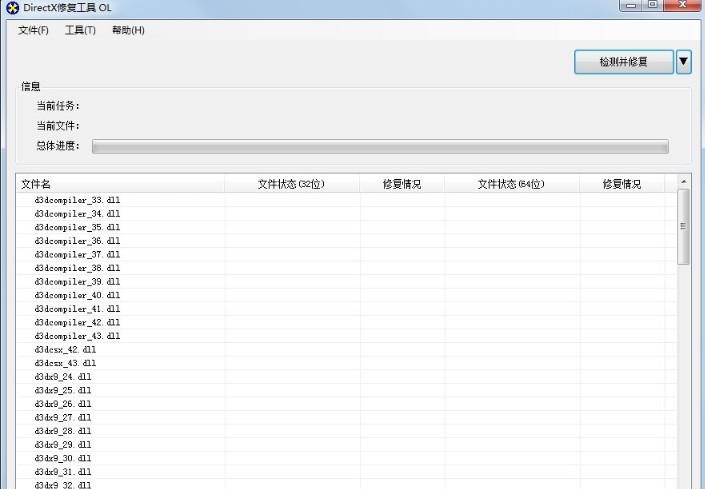Select row d3dcompiler_36.dll
The image size is (705, 489).
pos(347,241)
